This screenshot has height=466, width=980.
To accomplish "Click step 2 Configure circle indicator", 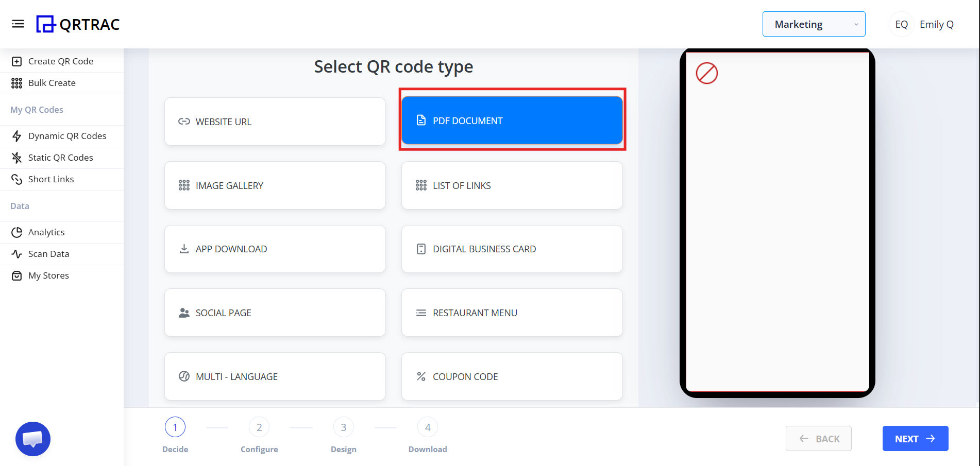I will click(259, 427).
